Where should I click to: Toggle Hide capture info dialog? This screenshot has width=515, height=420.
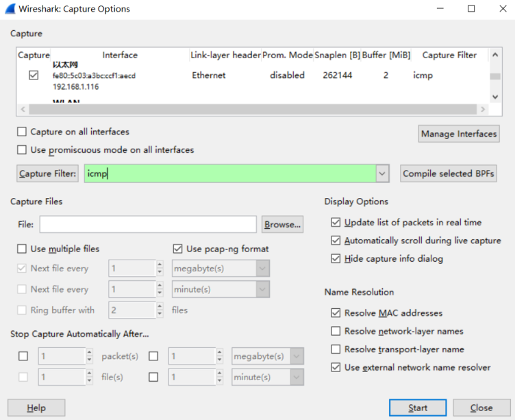[x=336, y=258]
